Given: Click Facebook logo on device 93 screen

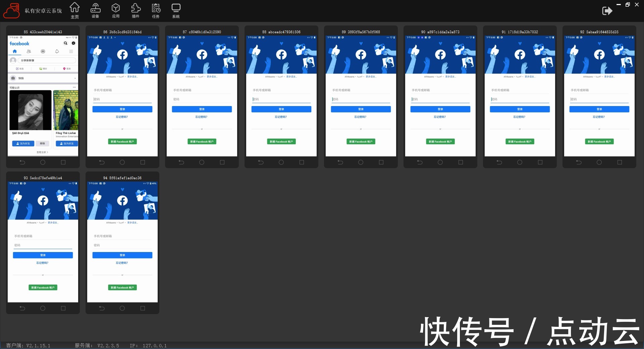Looking at the screenshot, I should tap(43, 201).
